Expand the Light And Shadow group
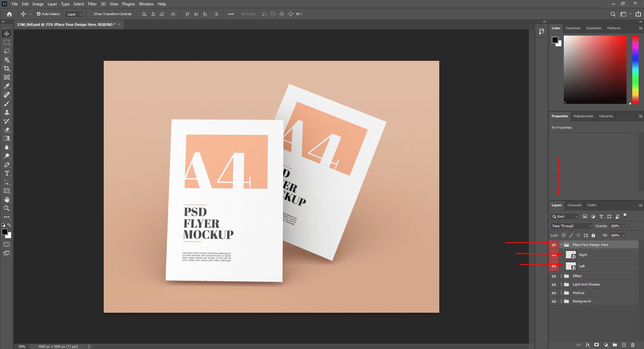644x349 pixels. (561, 285)
